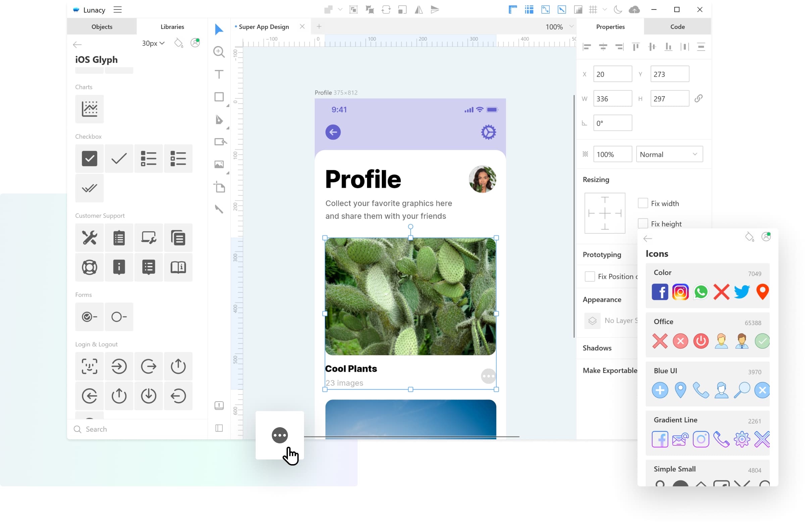Open the Office icon pack

[663, 321]
